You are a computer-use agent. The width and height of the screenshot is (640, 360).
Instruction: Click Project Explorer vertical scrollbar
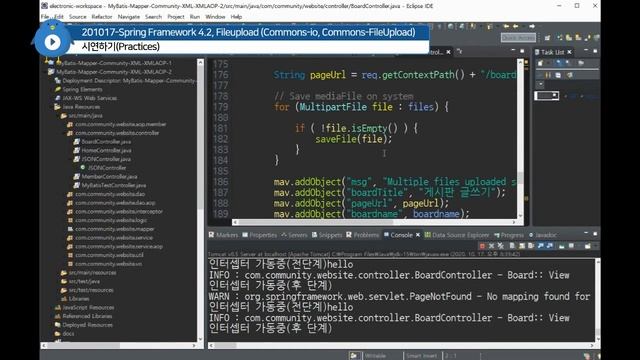200,200
